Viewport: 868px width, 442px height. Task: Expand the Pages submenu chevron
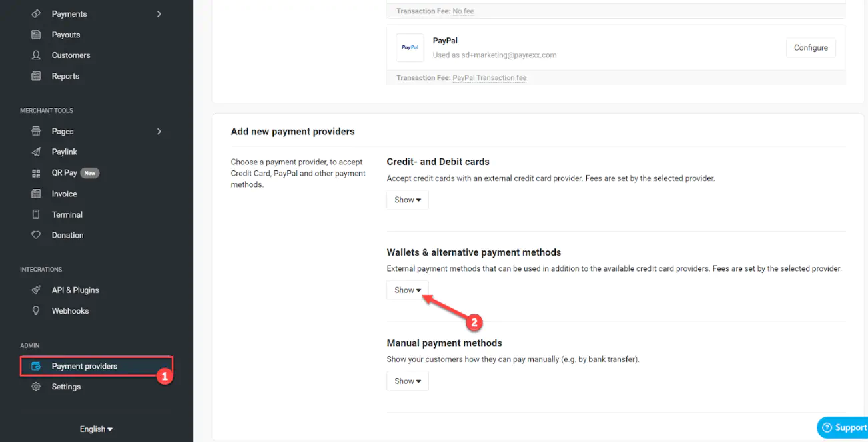(x=159, y=132)
